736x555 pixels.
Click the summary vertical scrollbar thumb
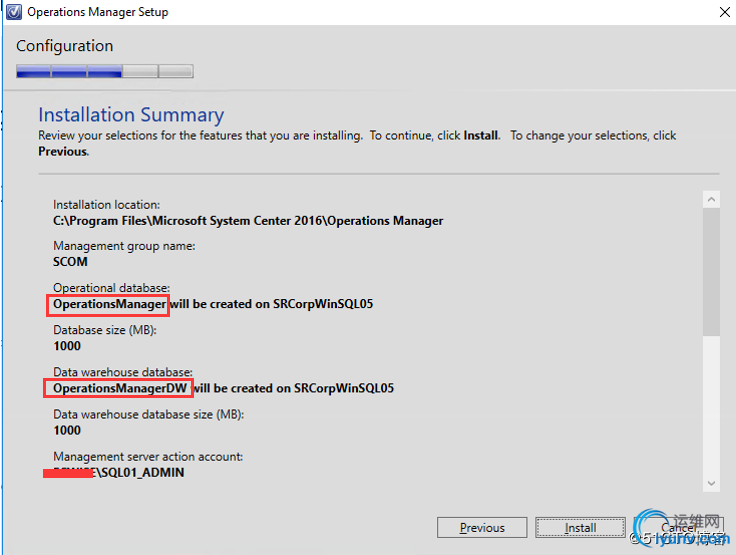[x=711, y=272]
